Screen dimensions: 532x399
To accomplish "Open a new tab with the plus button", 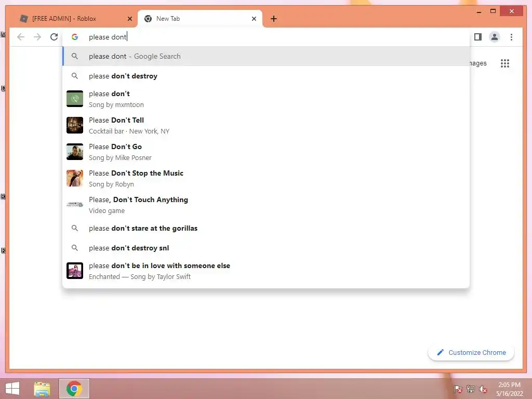I will click(x=274, y=19).
